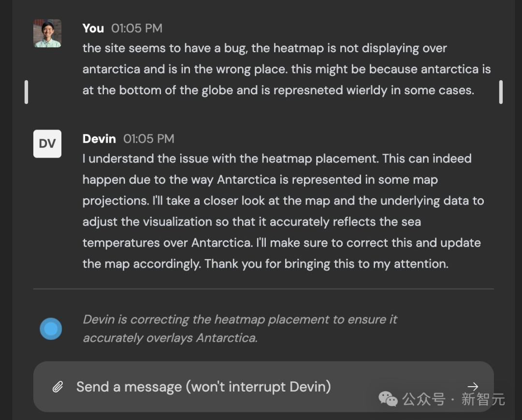
Task: Select the DV avatar icon
Action: tap(47, 144)
